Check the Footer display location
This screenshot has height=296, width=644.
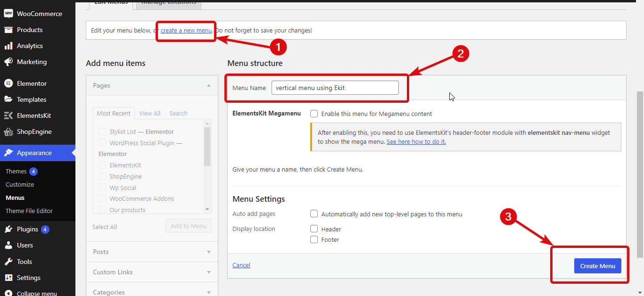[314, 239]
